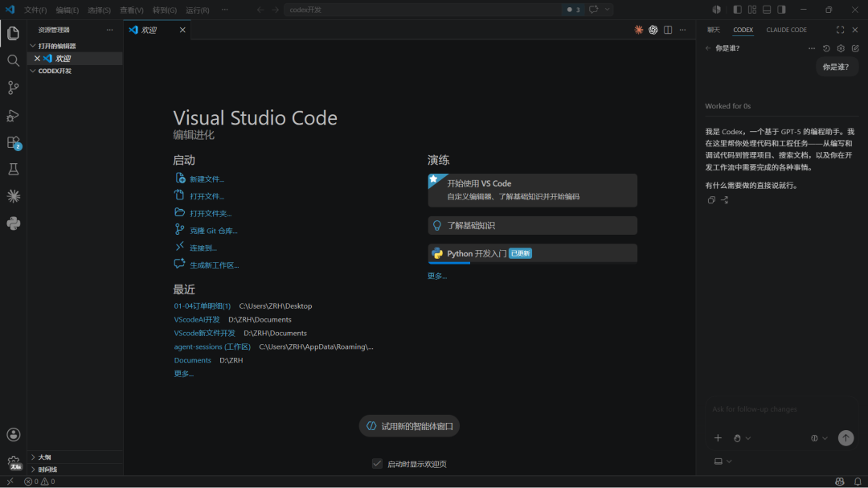Close the 欢迎 entry in open editors

37,58
